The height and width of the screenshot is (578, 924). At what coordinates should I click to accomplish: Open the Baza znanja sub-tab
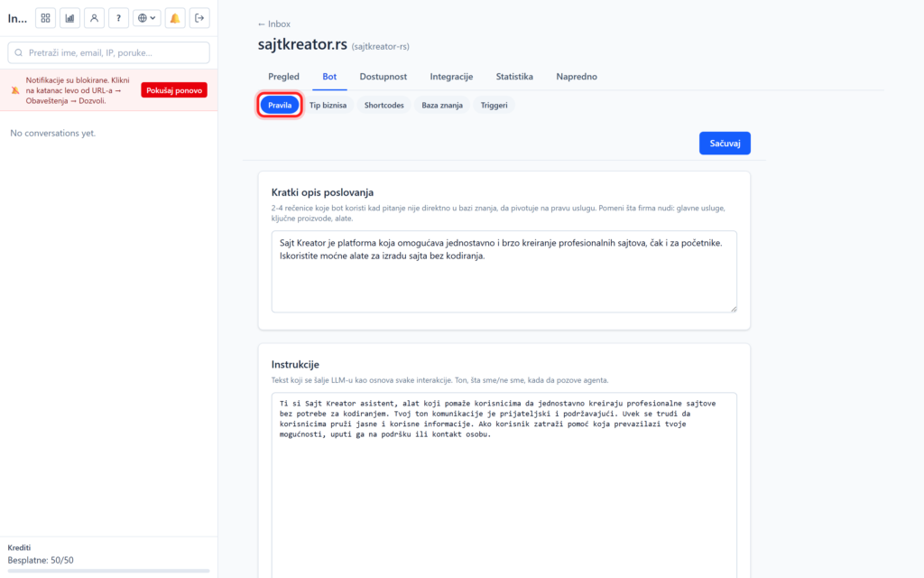coord(442,106)
